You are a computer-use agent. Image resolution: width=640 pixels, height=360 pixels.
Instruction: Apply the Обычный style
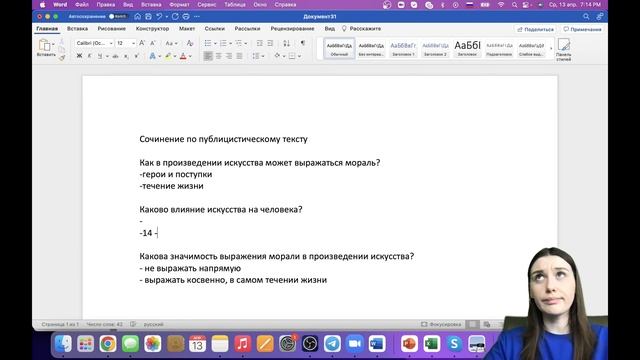tap(339, 49)
